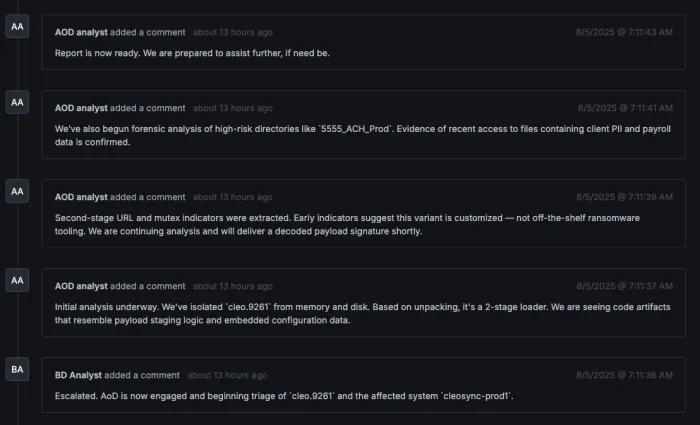This screenshot has width=700, height=425.
Task: Select the 'Escalated. AoD is now engaged' comment text
Action: click(x=284, y=396)
